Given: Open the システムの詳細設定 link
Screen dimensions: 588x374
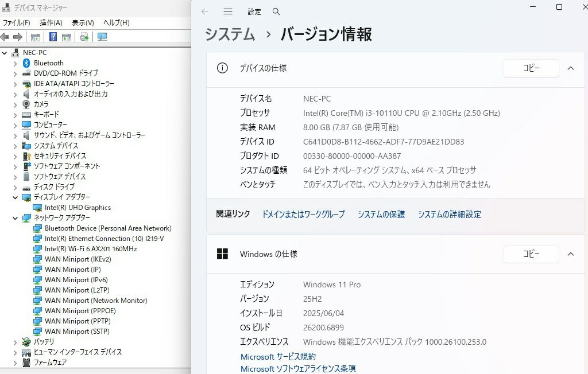Looking at the screenshot, I should 449,215.
